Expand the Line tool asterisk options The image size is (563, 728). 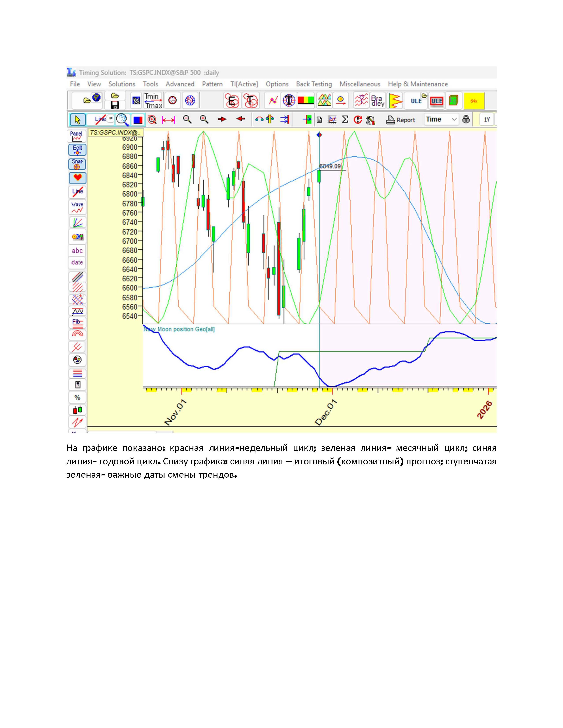(x=111, y=119)
